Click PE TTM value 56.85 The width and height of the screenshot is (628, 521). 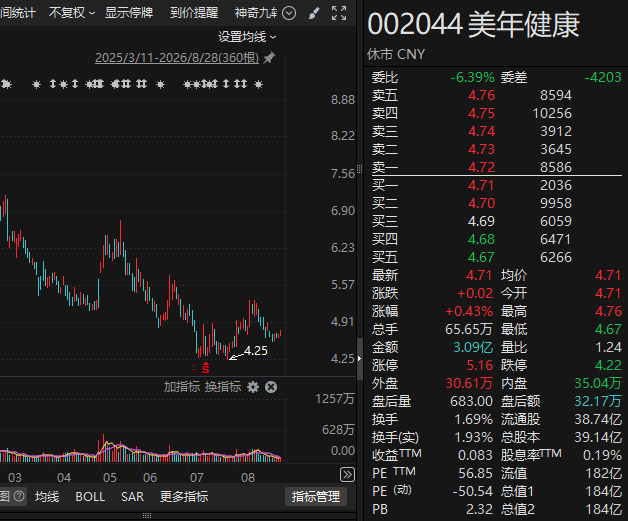(x=475, y=473)
